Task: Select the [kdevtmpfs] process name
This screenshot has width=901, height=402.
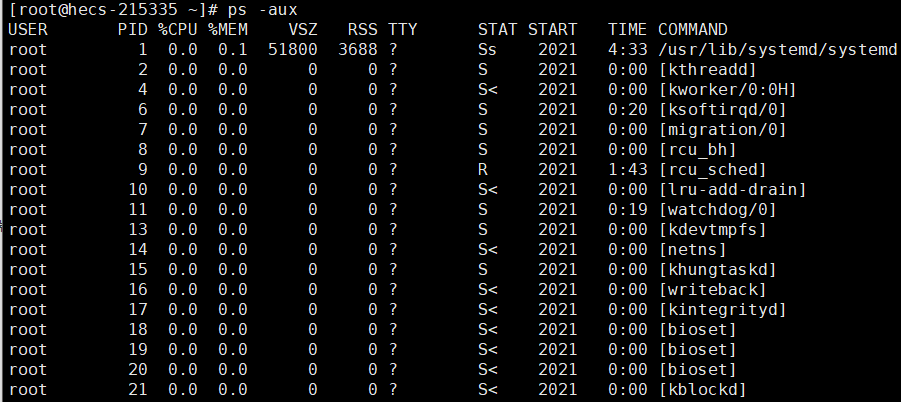Action: click(x=713, y=230)
